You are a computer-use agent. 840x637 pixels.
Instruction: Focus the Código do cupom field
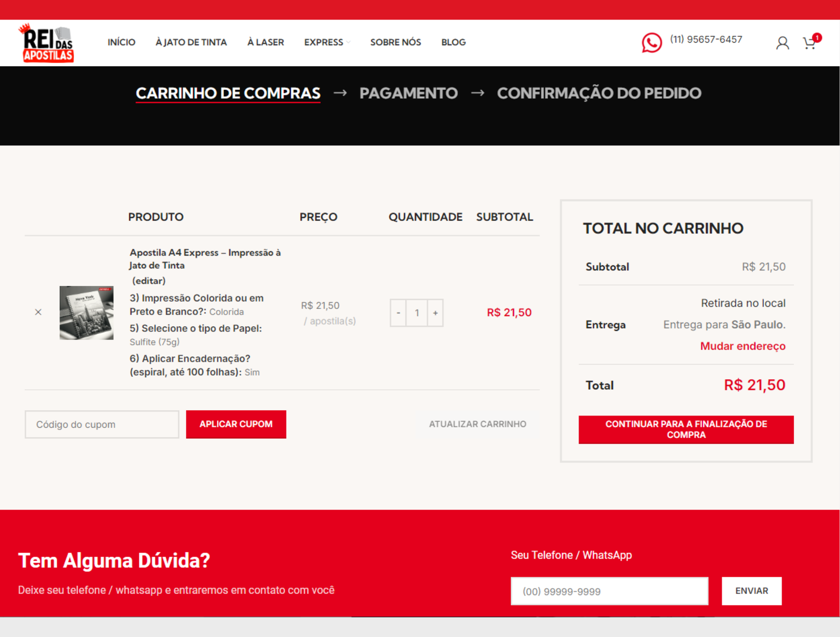click(102, 424)
